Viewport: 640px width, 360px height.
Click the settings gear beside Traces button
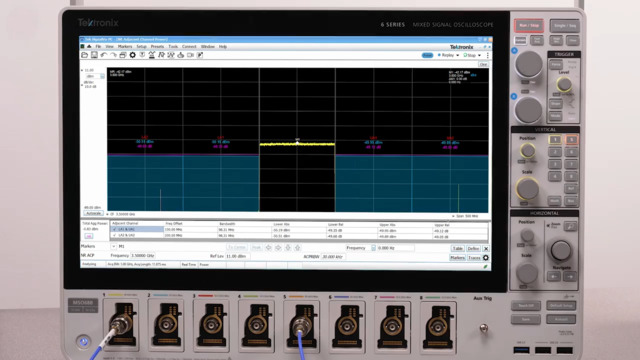pos(486,258)
